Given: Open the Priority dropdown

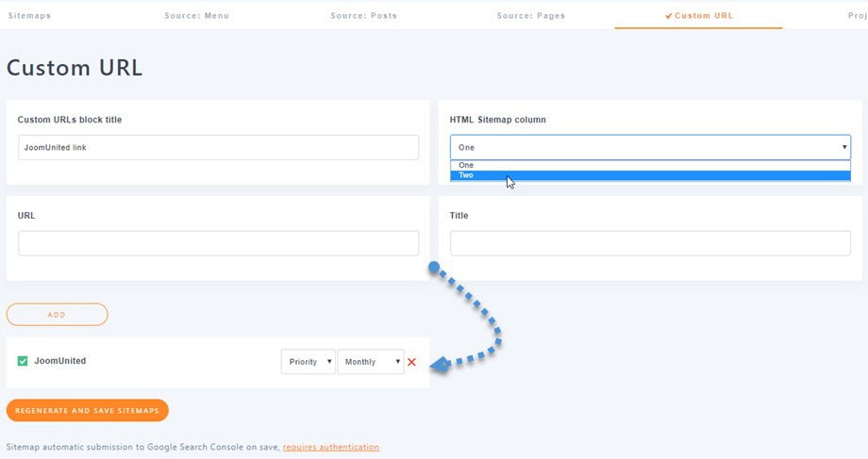Looking at the screenshot, I should coord(308,362).
